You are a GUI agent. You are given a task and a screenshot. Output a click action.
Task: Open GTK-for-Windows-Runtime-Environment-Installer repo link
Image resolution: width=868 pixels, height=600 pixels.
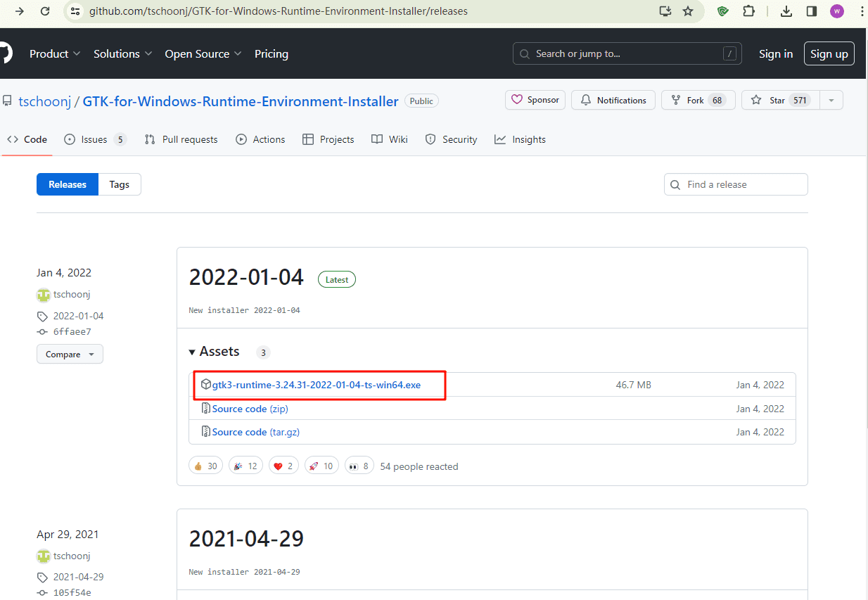241,101
